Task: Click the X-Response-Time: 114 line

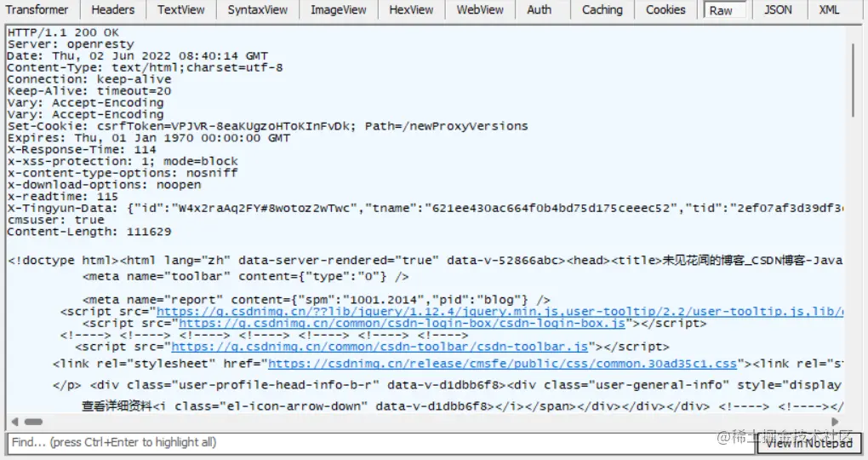Action: [82, 149]
